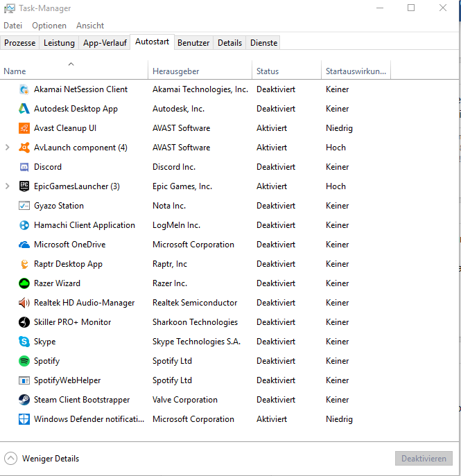
Task: Expand the EpicGamesLauncher group
Action: point(8,186)
